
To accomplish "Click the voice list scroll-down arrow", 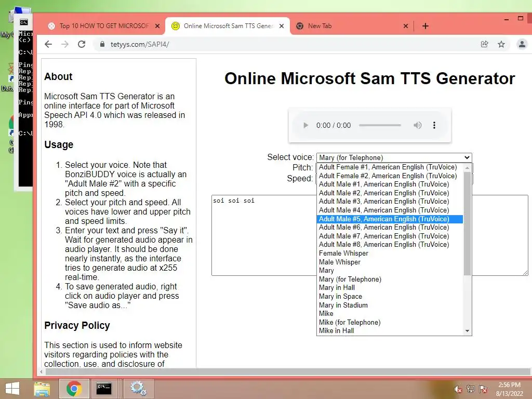I will (x=467, y=331).
